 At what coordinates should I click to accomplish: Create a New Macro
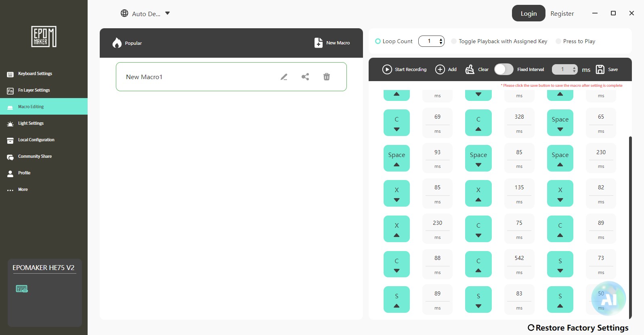tap(332, 43)
